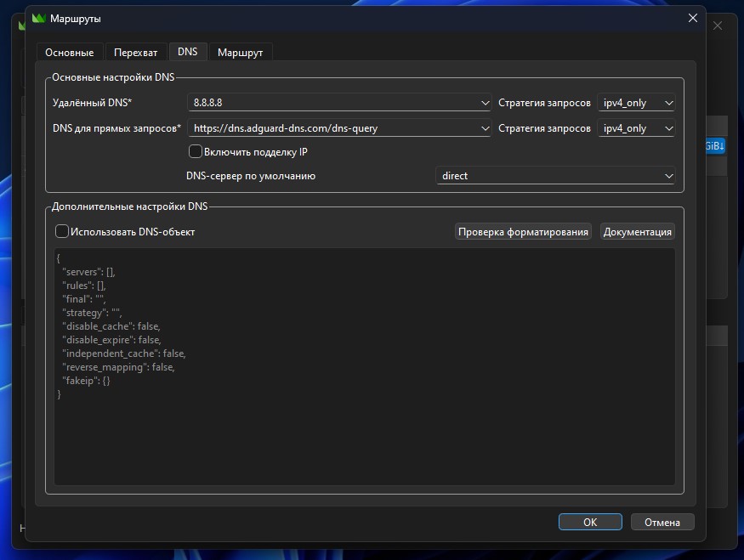Image resolution: width=744 pixels, height=560 pixels.
Task: Close the background window behind the dialog
Action: 718,25
